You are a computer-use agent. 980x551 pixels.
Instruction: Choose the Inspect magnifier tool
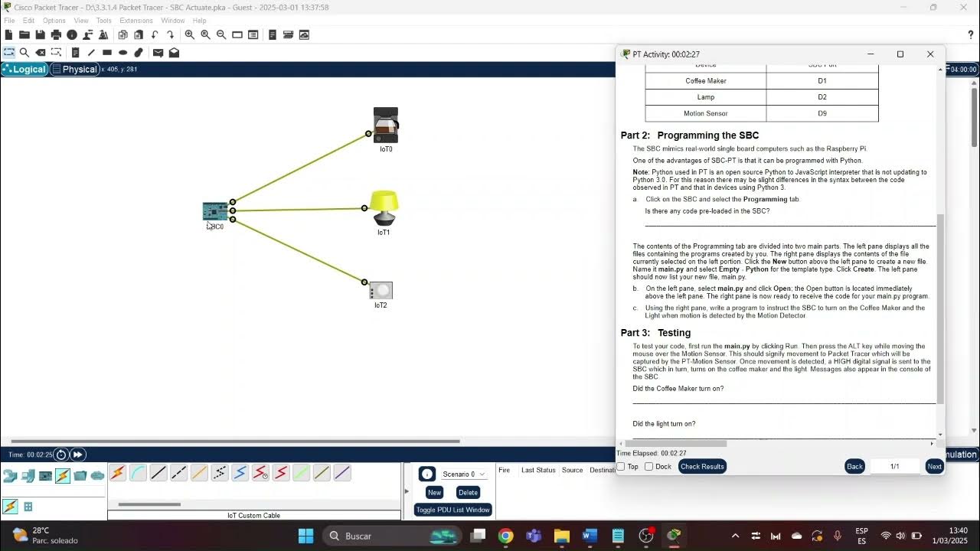pos(24,53)
